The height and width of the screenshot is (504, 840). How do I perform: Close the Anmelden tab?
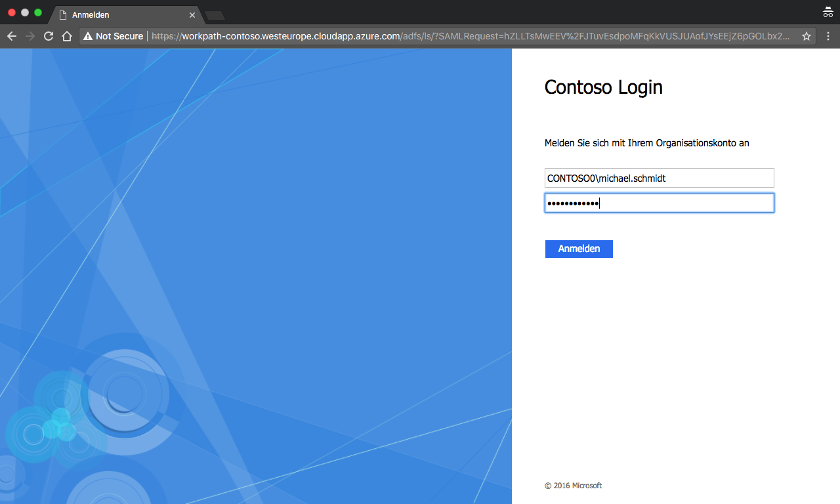[x=192, y=14]
